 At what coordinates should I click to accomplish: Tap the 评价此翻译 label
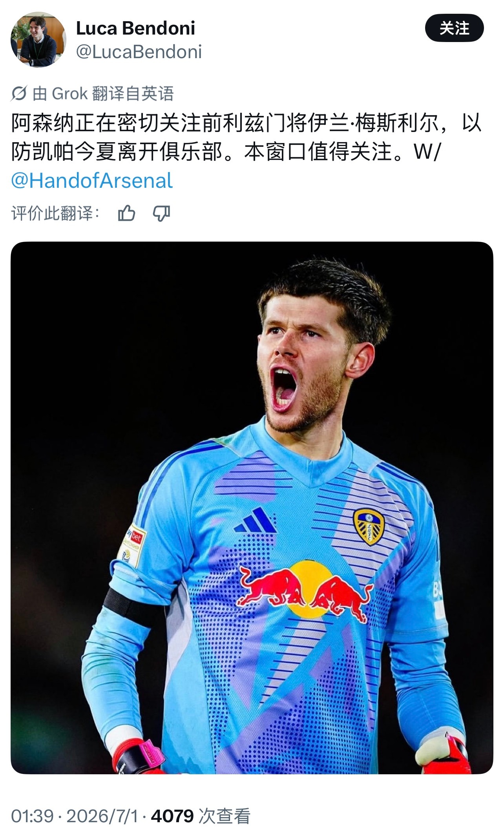pyautogui.click(x=55, y=214)
